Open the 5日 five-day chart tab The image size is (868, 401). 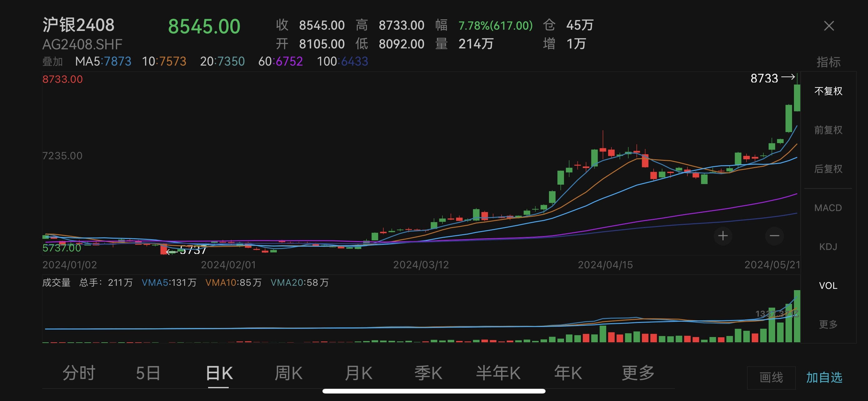[148, 373]
